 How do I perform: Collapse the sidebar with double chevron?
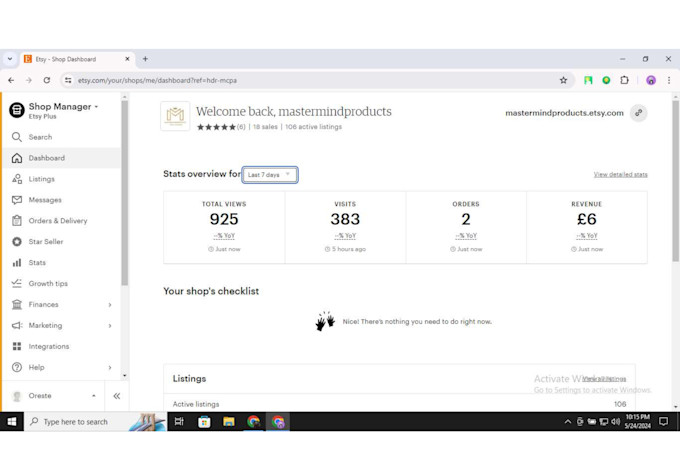click(117, 396)
